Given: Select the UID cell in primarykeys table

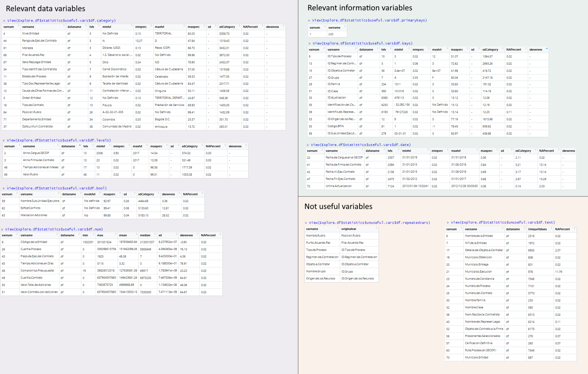Looking at the screenshot, I should click(x=331, y=34).
